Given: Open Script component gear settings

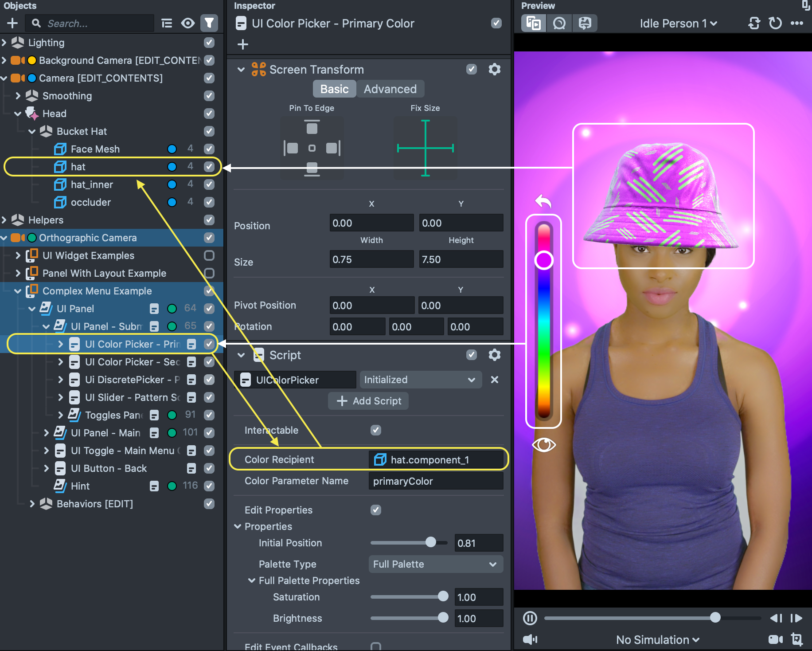Looking at the screenshot, I should (494, 355).
